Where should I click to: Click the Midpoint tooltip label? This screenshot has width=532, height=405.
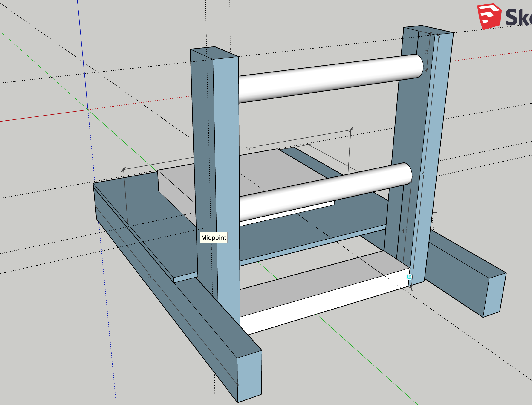[213, 237]
